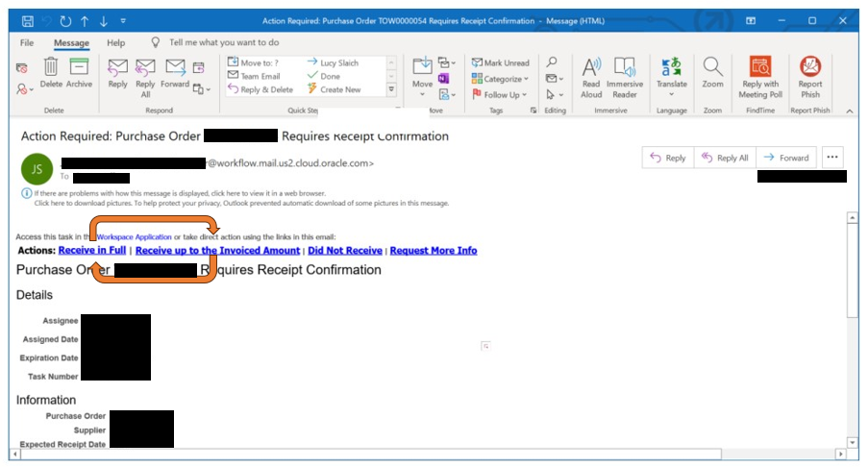868x467 pixels.
Task: Click the Redo circular arrow icon
Action: tap(66, 21)
